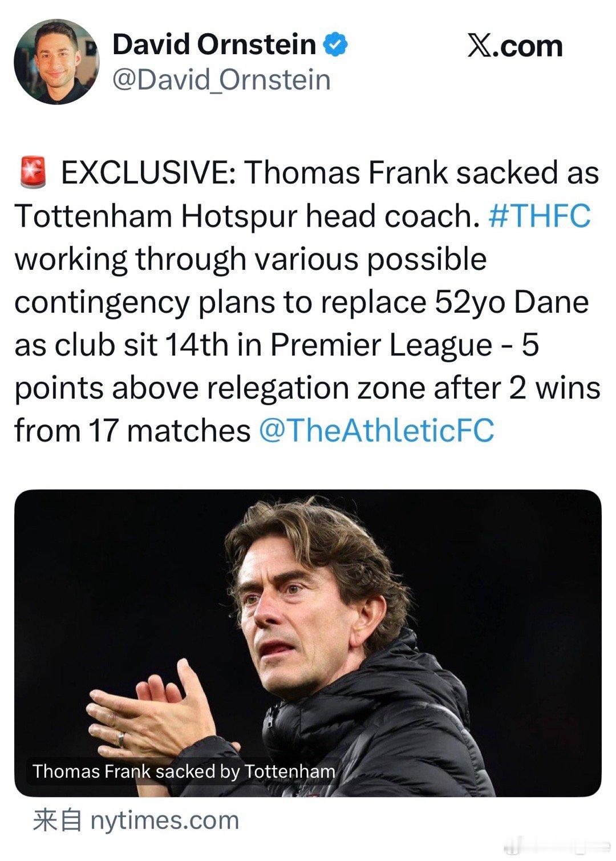Open the nytimes.com source link
The height and width of the screenshot is (861, 616).
(x=164, y=820)
